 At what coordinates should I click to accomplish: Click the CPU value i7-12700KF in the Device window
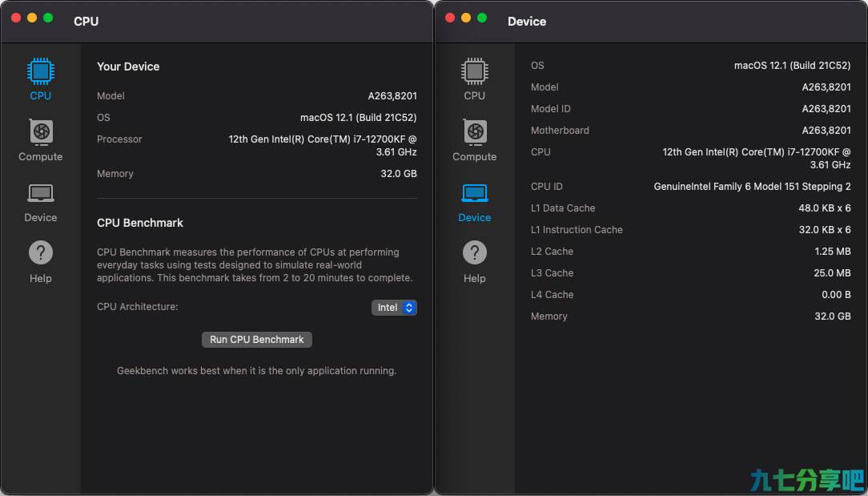coord(757,158)
